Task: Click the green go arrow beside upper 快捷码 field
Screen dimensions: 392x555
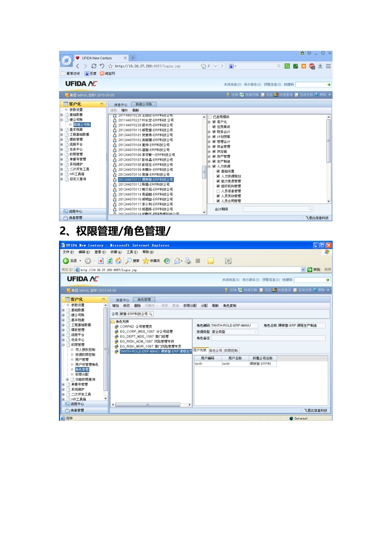Action: 329,85
